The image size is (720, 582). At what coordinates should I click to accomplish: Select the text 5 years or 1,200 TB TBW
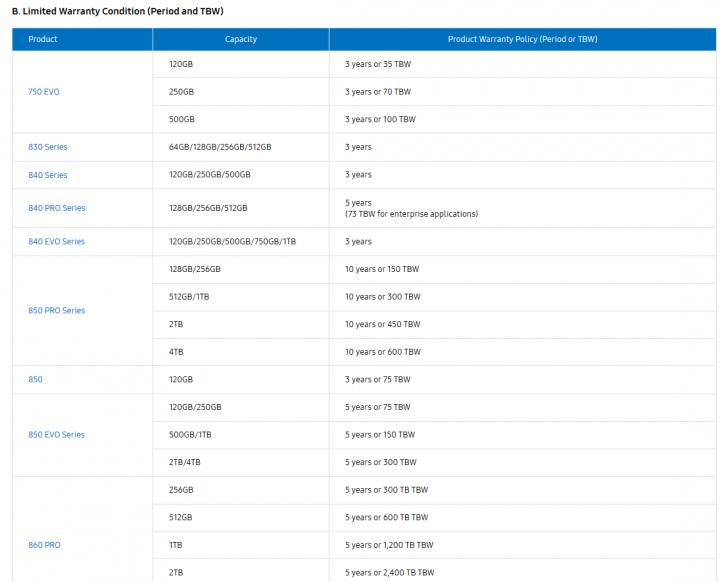pyautogui.click(x=389, y=545)
